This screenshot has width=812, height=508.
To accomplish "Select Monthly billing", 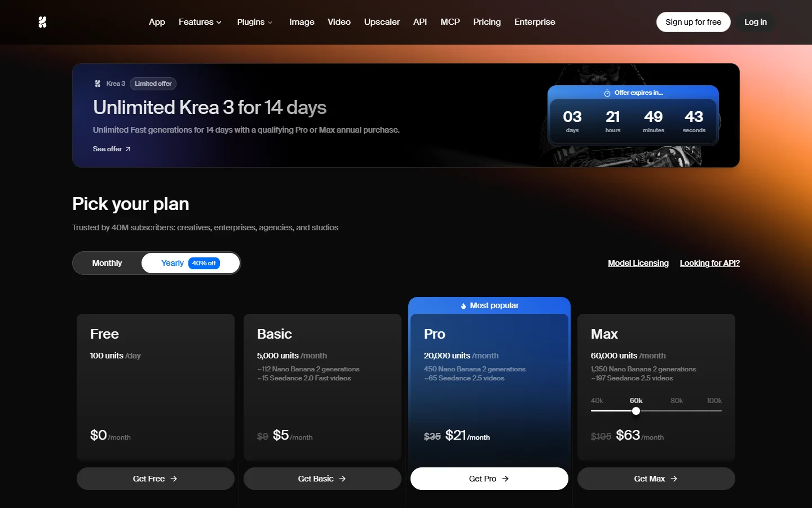I will click(x=107, y=263).
